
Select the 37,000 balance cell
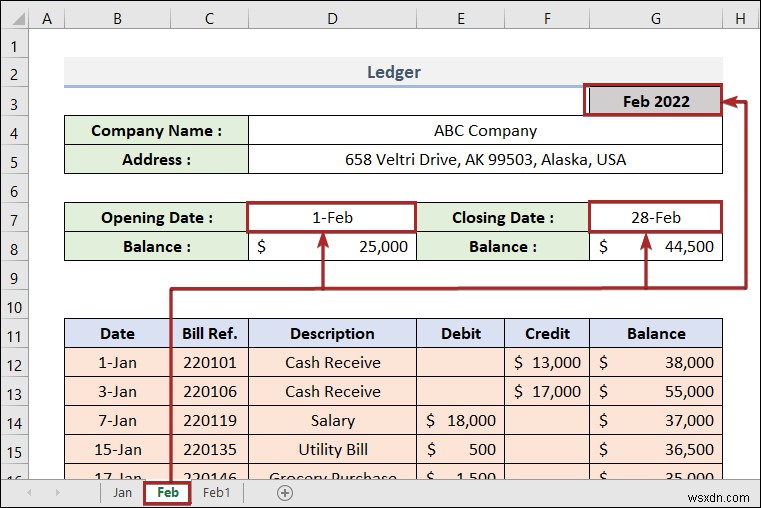(656, 420)
